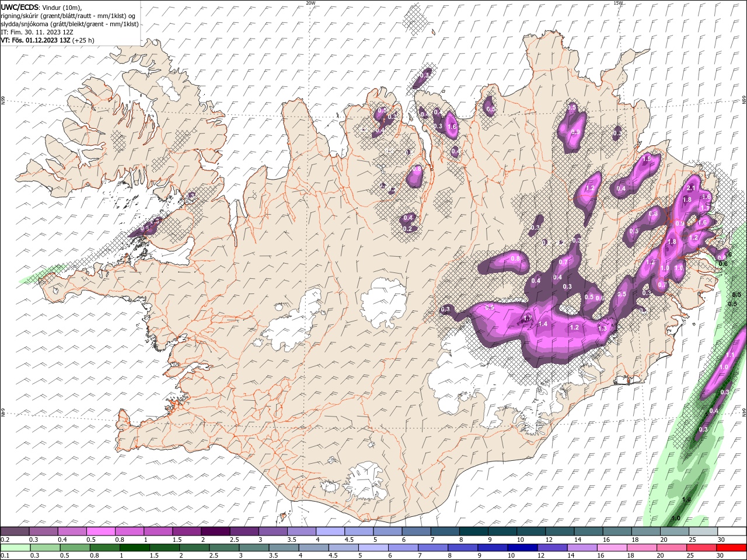
Task: Click the bright red final swatch in lower legend row
Action: pyautogui.click(x=731, y=548)
